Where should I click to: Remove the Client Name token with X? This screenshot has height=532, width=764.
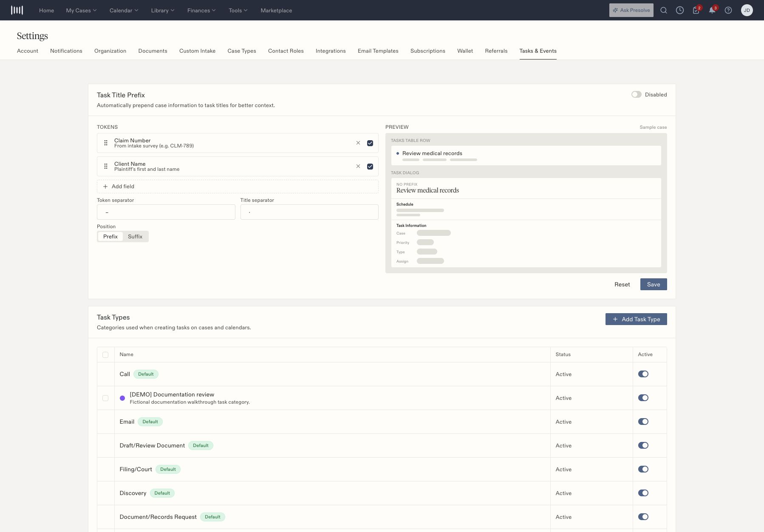(358, 167)
